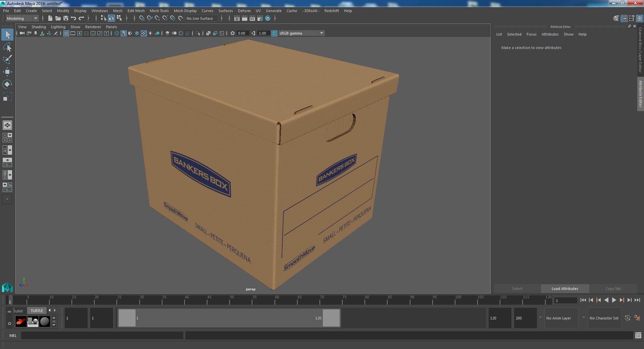
Task: Switch to the TURTLE shelf tab
Action: coord(37,311)
